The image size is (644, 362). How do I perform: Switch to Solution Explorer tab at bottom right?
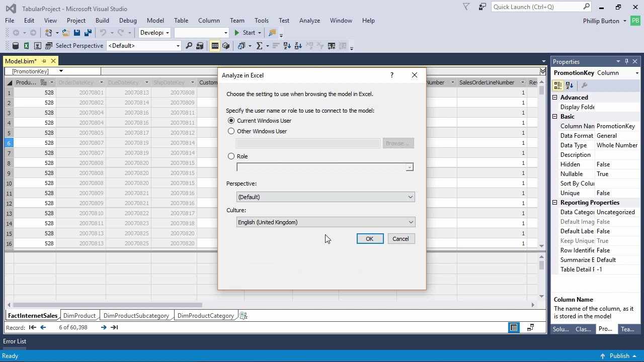(x=561, y=329)
